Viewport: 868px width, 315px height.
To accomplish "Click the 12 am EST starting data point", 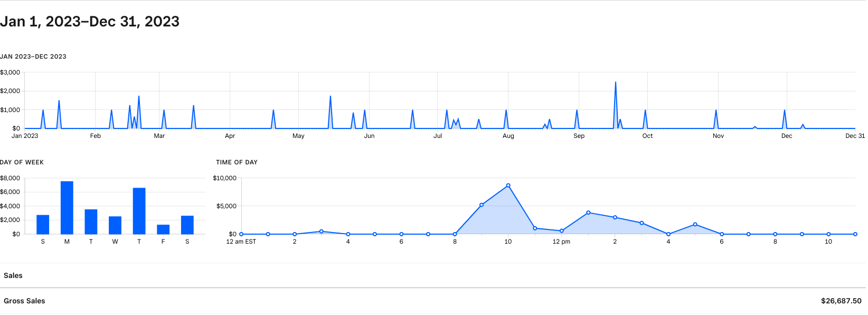I will [241, 234].
